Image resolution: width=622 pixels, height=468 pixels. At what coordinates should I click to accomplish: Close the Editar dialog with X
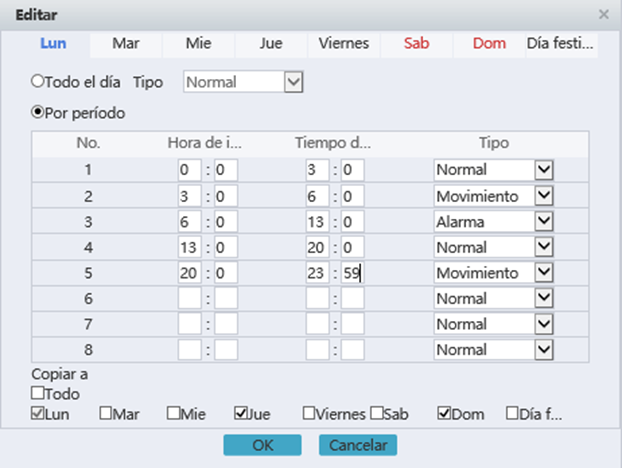pyautogui.click(x=603, y=15)
